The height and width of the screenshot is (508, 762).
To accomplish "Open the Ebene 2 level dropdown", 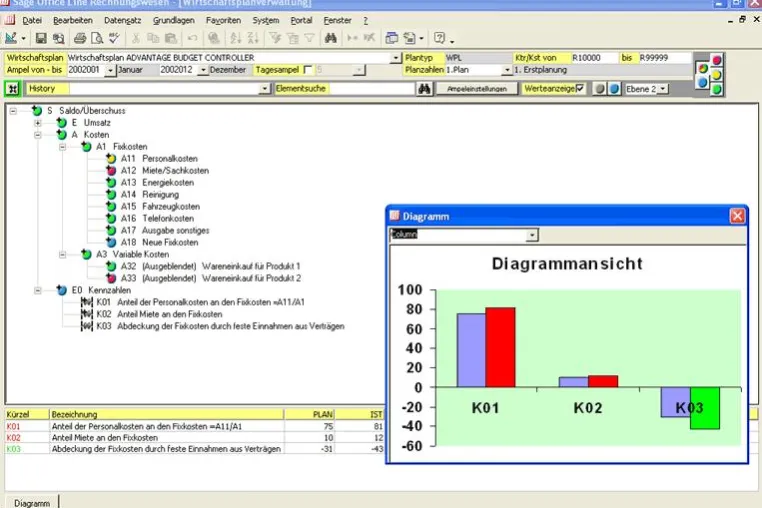I will pos(663,89).
